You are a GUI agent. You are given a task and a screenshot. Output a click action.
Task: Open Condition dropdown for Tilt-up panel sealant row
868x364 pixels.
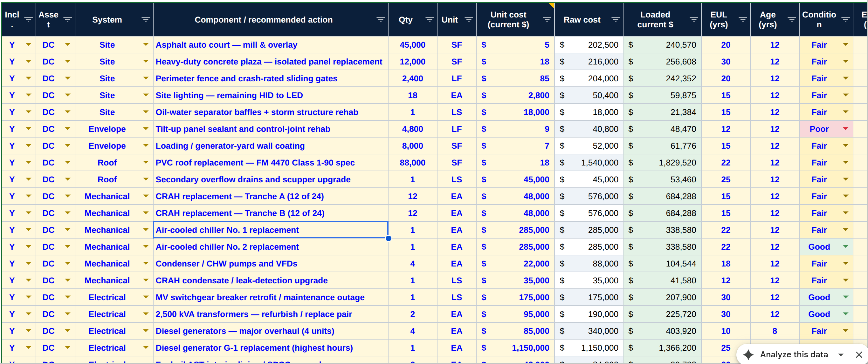point(845,129)
